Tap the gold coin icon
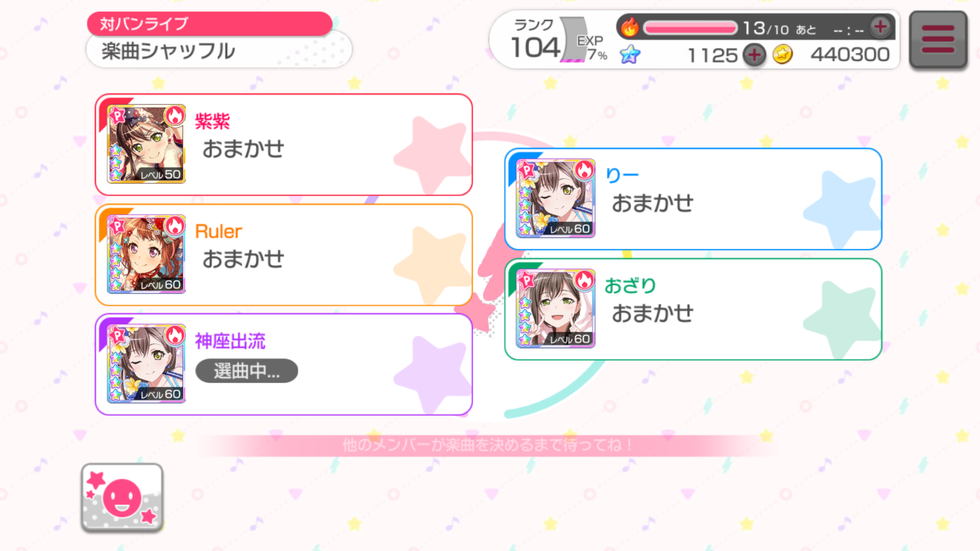This screenshot has width=980, height=551. pyautogui.click(x=782, y=54)
